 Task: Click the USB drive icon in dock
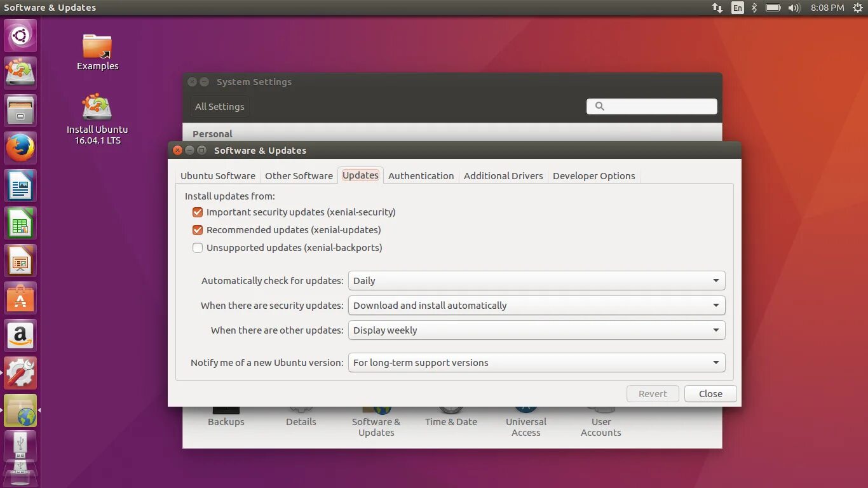click(20, 447)
